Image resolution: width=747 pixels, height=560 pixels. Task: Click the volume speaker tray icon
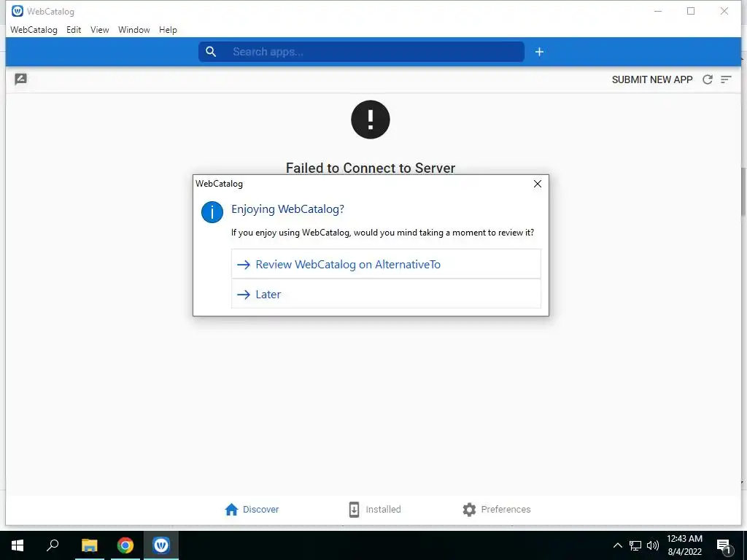[653, 545]
